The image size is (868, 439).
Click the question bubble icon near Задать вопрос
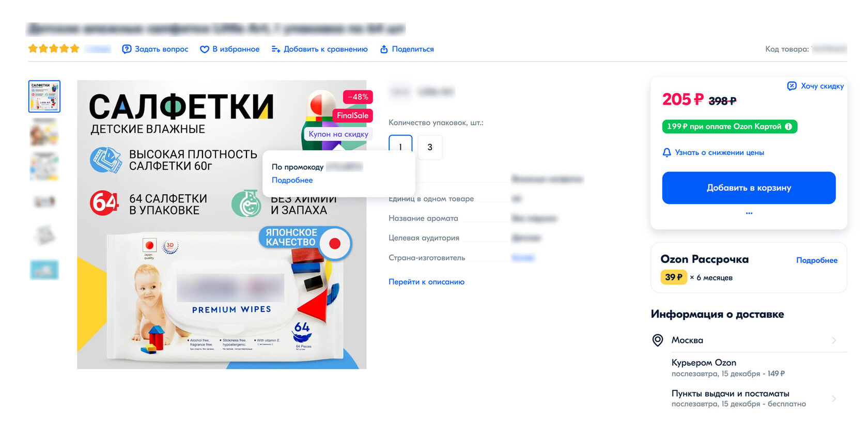(127, 49)
